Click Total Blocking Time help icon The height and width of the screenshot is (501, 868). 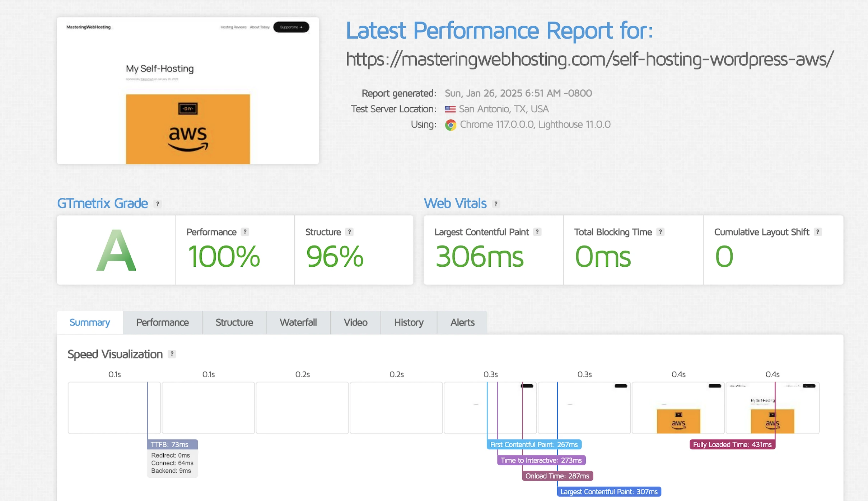coord(660,232)
